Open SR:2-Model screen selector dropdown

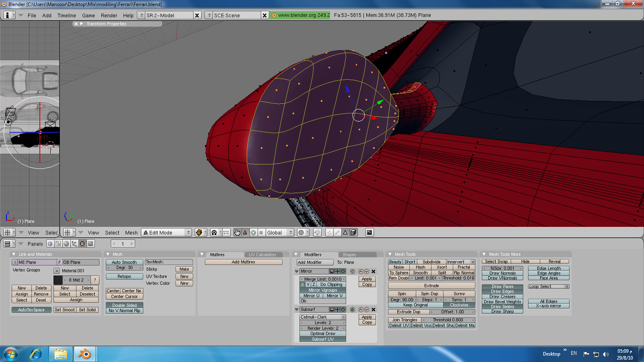click(x=141, y=15)
